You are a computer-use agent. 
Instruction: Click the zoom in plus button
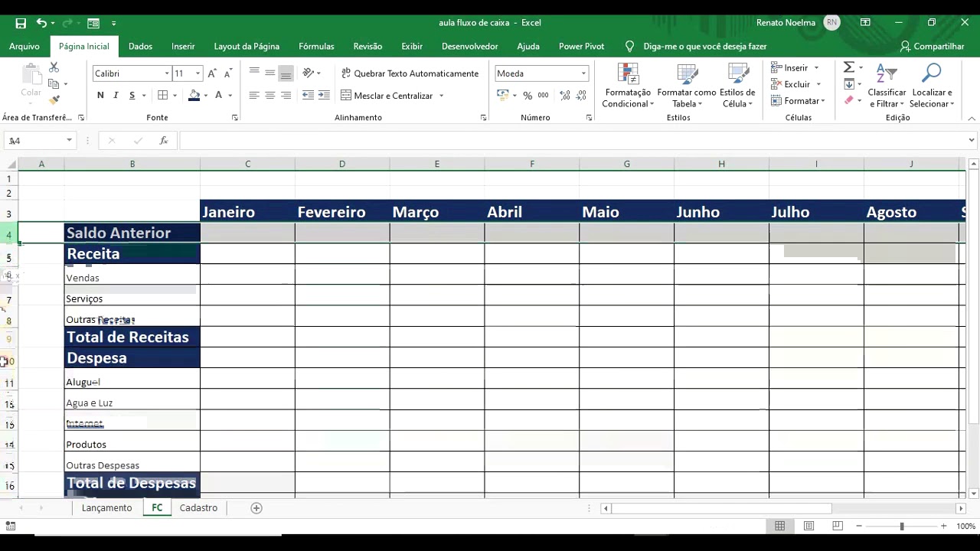pyautogui.click(x=943, y=526)
